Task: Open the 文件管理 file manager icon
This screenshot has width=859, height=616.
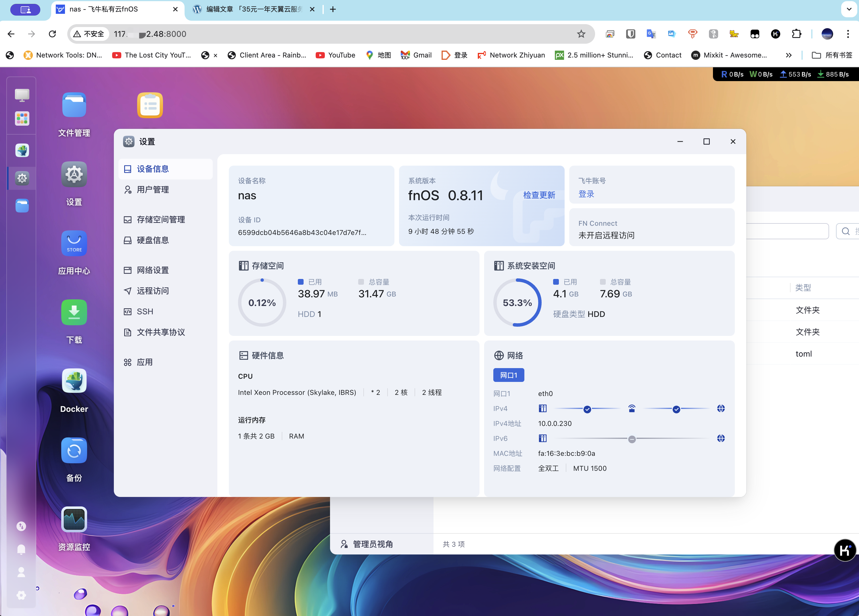Action: [74, 105]
